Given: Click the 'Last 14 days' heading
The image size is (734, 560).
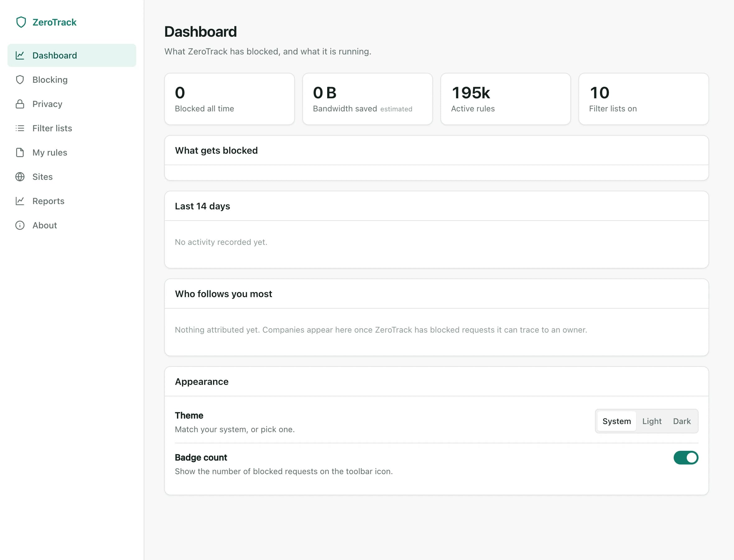Looking at the screenshot, I should [202, 206].
